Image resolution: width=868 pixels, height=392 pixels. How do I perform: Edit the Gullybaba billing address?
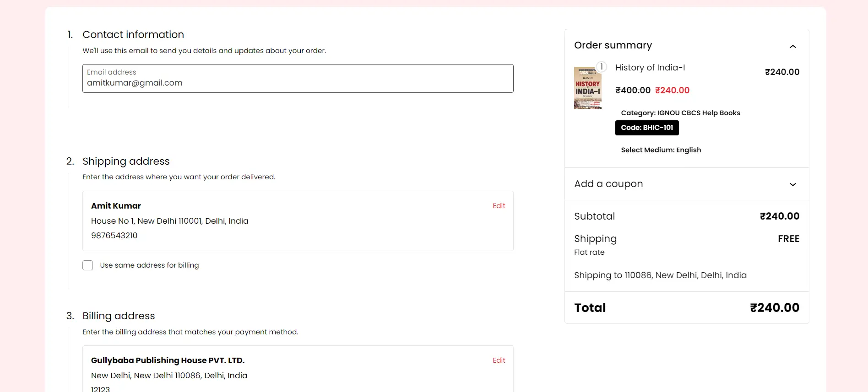[499, 360]
